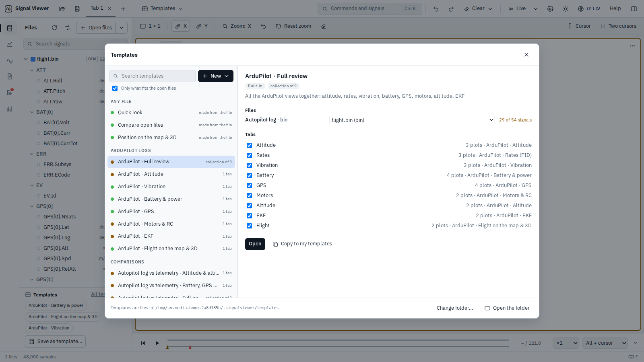Image resolution: width=644 pixels, height=362 pixels.
Task: Select ArduPilot · Attitude template
Action: [171, 174]
